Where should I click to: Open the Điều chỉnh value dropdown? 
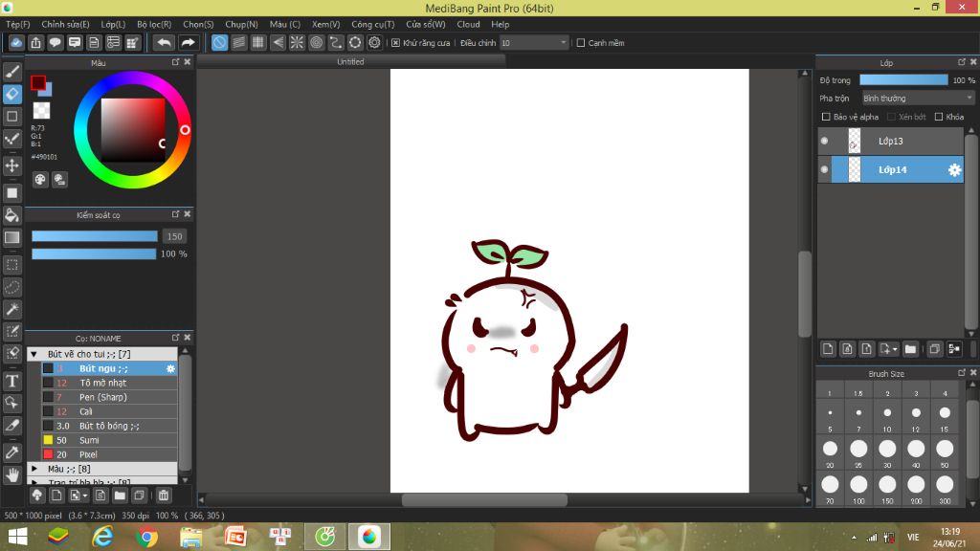pyautogui.click(x=534, y=43)
